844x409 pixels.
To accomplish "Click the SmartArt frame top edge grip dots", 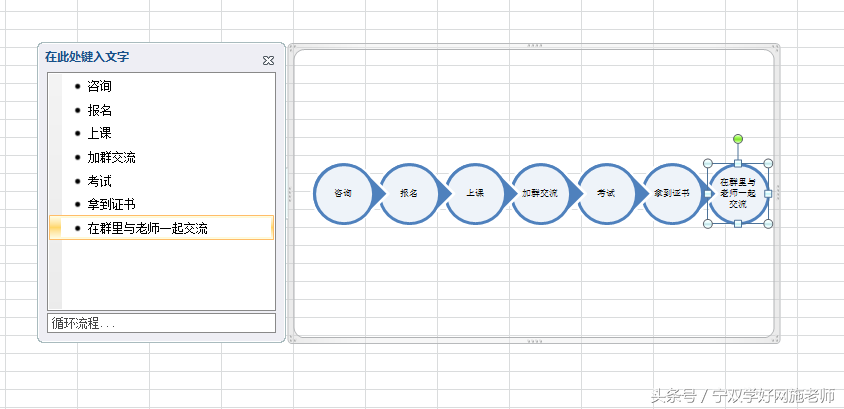I will [x=534, y=46].
